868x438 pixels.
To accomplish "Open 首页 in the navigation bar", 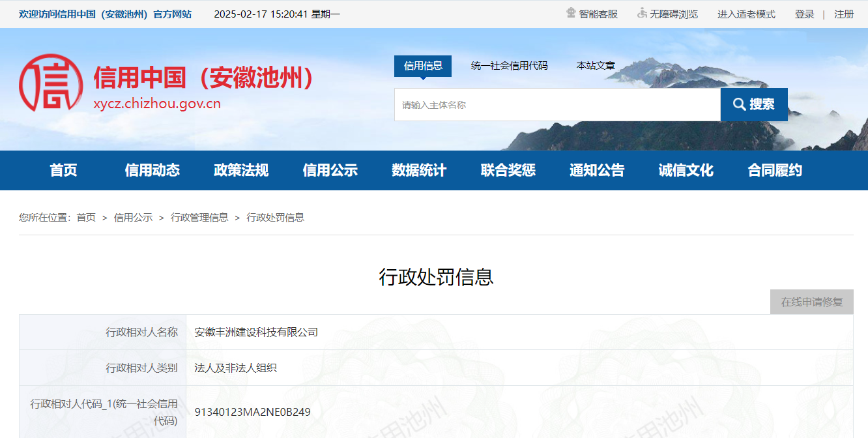I will [x=63, y=170].
